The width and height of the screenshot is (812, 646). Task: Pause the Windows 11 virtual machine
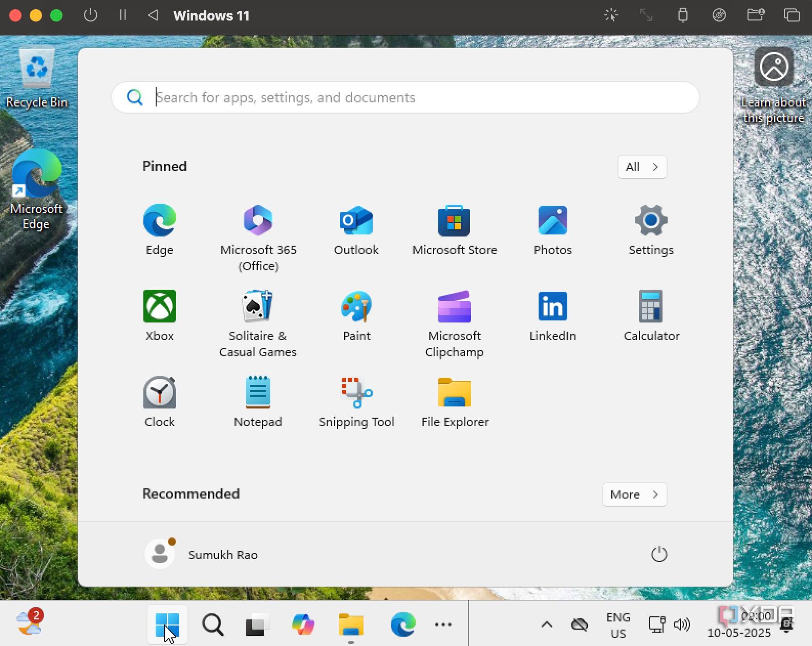click(123, 15)
